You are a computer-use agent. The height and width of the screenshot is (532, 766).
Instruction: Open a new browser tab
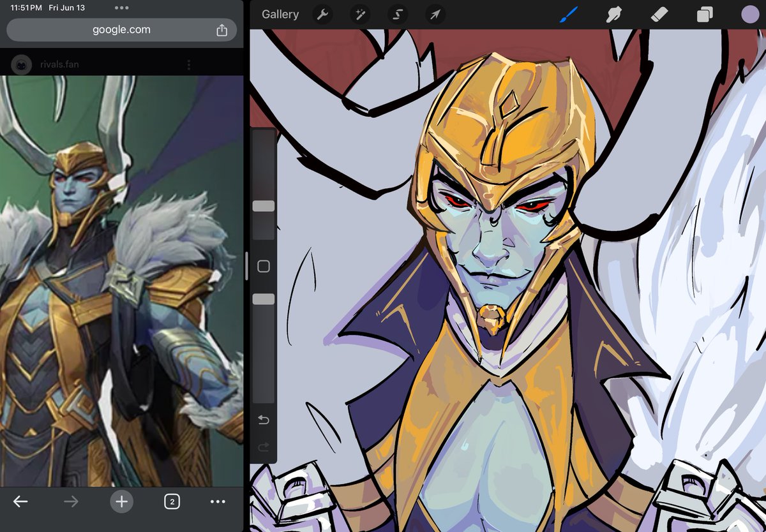[121, 502]
